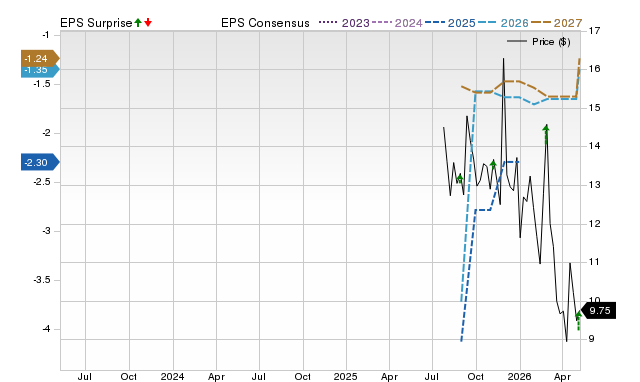This screenshot has height=382, width=640.
Task: Select the light blue -1.35 consensus value tag
Action: (x=40, y=71)
